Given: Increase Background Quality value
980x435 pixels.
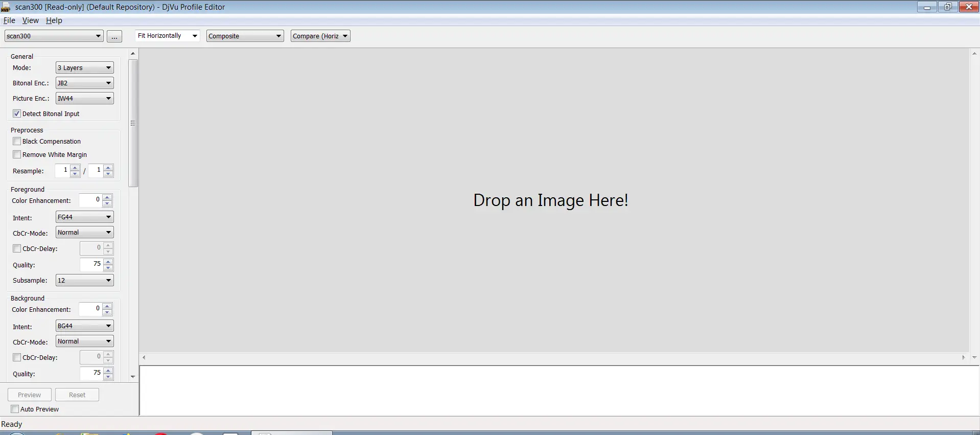Looking at the screenshot, I should point(108,370).
